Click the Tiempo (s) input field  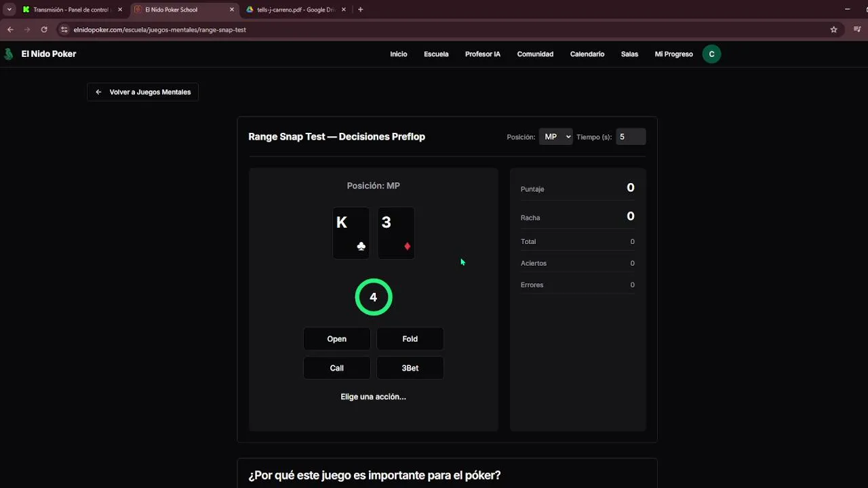(x=631, y=137)
